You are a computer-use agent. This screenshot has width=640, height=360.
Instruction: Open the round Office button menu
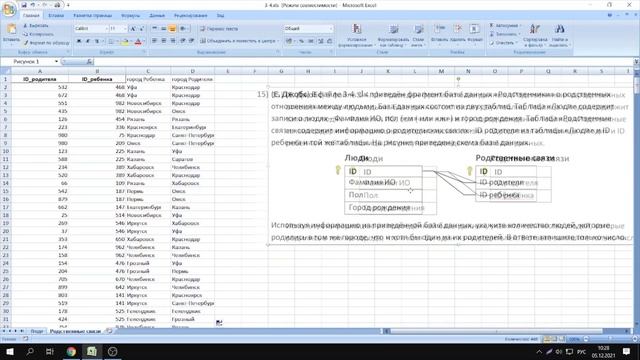[x=9, y=9]
